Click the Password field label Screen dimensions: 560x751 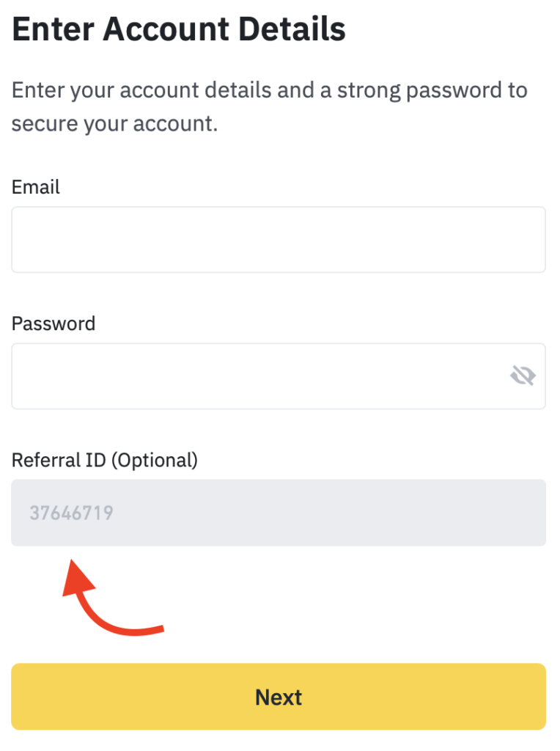[54, 323]
